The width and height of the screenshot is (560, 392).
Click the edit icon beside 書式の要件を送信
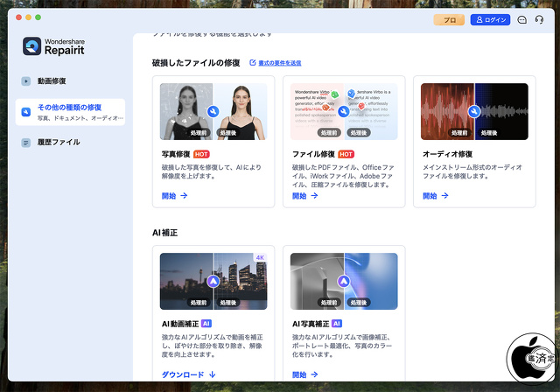(x=253, y=62)
